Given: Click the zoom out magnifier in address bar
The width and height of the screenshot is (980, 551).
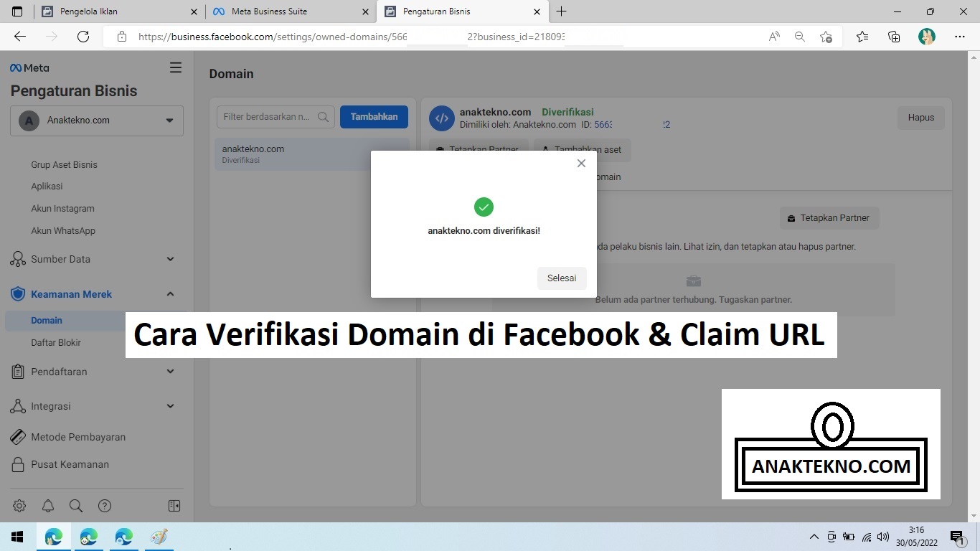Looking at the screenshot, I should 800,37.
